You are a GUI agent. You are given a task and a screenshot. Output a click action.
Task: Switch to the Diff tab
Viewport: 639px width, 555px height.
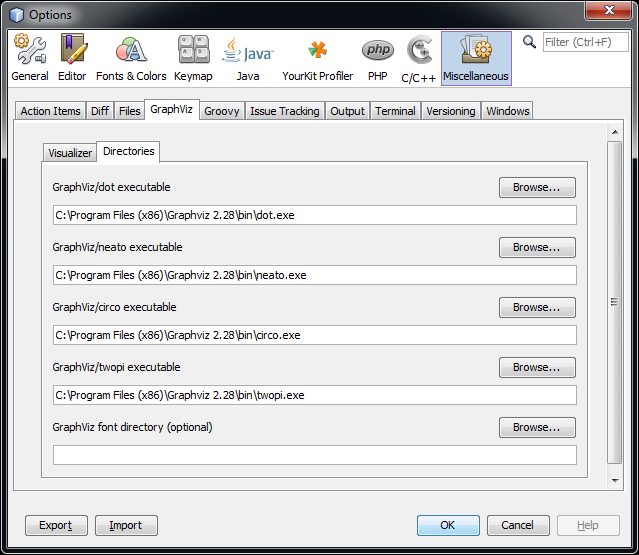tap(100, 111)
